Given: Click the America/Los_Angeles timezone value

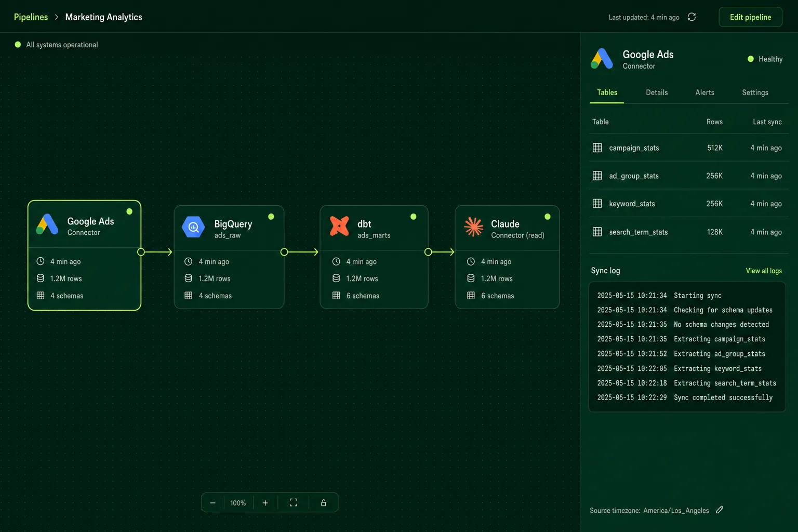Looking at the screenshot, I should (x=676, y=511).
